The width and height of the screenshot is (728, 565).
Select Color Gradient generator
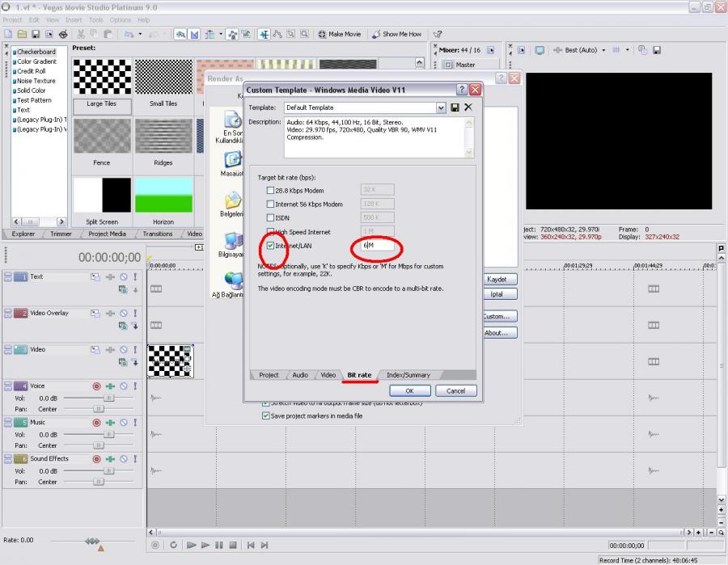click(36, 61)
